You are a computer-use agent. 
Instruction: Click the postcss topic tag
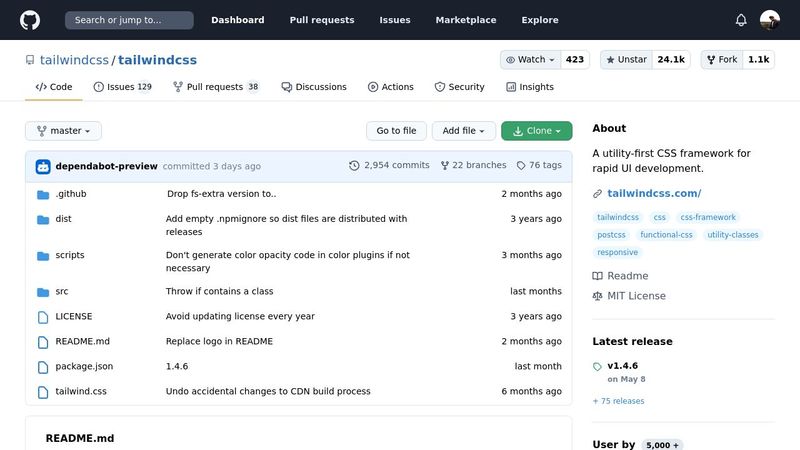click(x=611, y=235)
